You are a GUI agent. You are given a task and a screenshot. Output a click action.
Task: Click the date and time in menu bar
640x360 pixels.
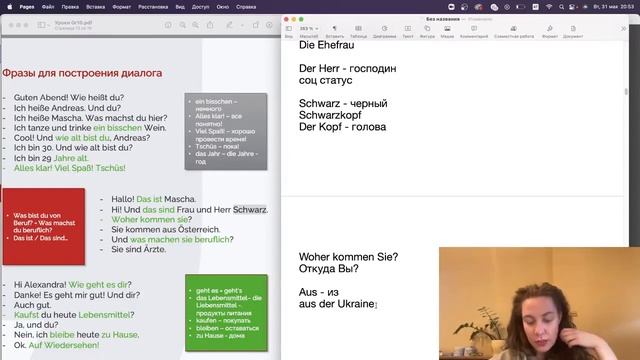614,7
